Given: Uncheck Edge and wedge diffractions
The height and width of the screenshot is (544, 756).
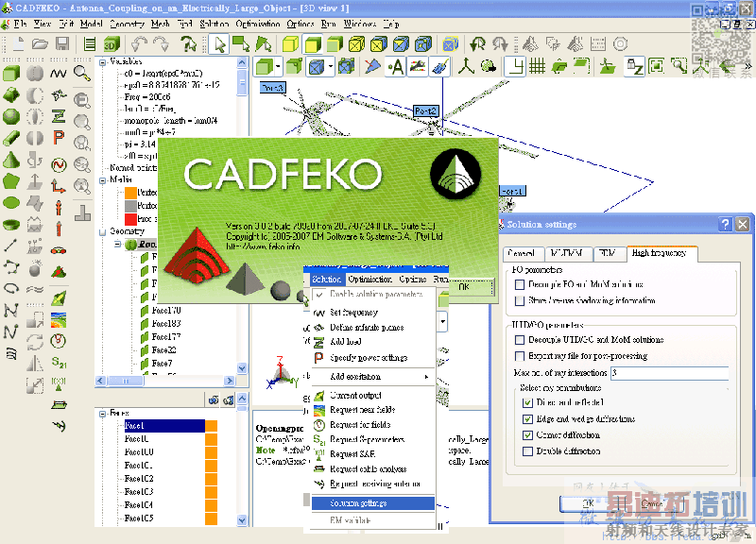Looking at the screenshot, I should click(527, 418).
